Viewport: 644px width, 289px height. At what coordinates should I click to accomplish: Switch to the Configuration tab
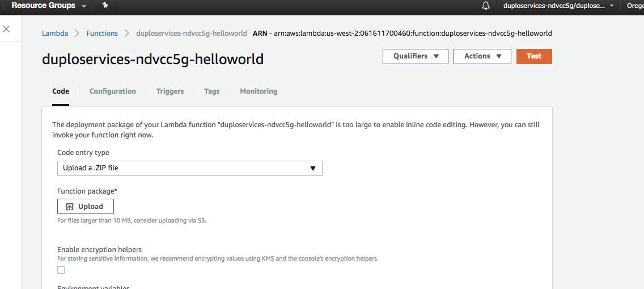coord(113,91)
